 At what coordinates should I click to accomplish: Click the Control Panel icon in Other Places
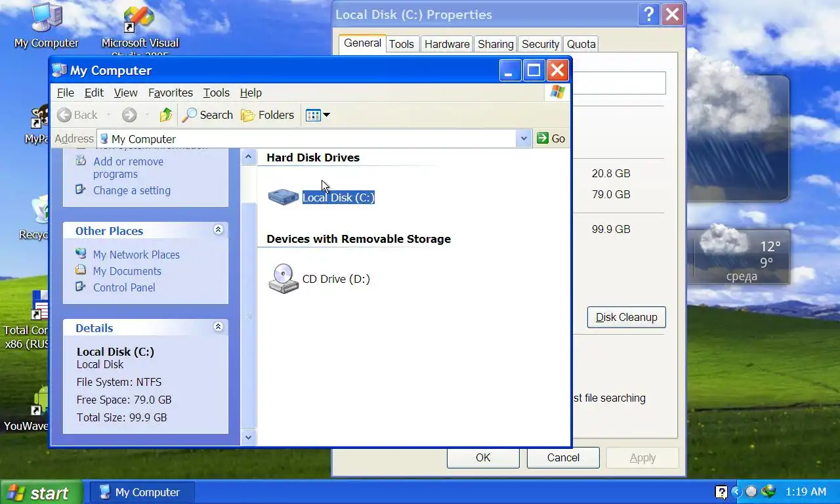tap(81, 286)
